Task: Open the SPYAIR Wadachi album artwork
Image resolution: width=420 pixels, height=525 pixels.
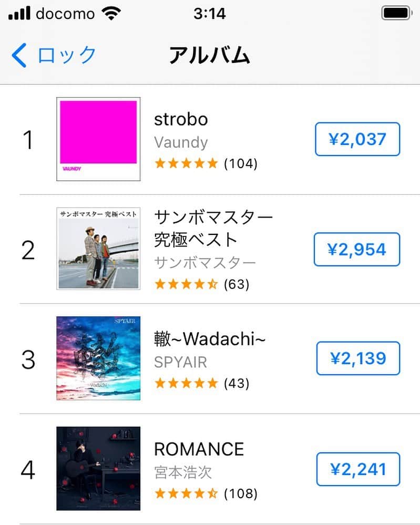Action: point(98,358)
